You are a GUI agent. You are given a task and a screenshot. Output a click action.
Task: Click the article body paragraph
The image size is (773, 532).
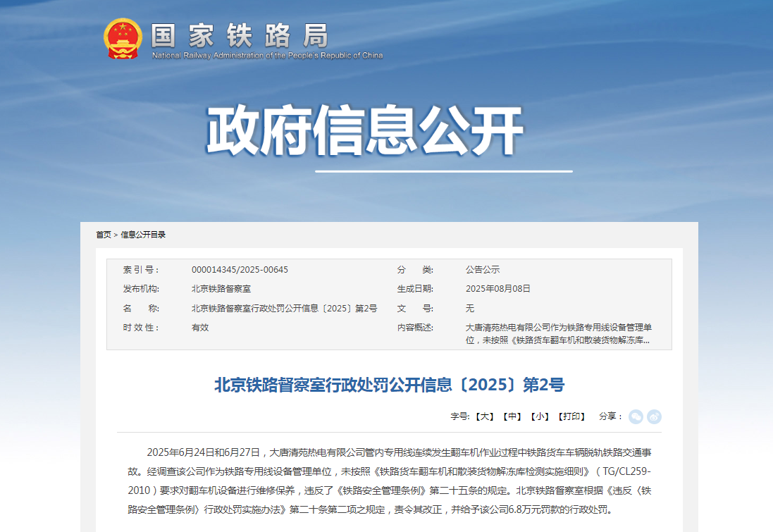coord(394,481)
